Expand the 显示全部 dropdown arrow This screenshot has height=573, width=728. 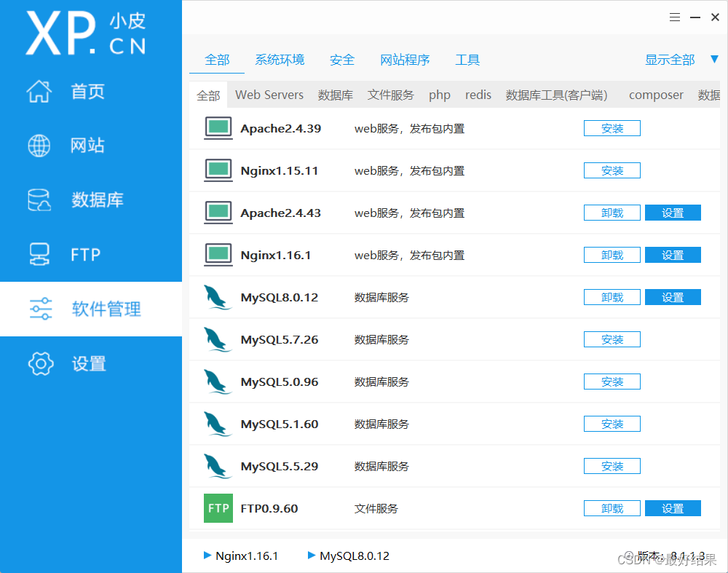click(x=715, y=59)
